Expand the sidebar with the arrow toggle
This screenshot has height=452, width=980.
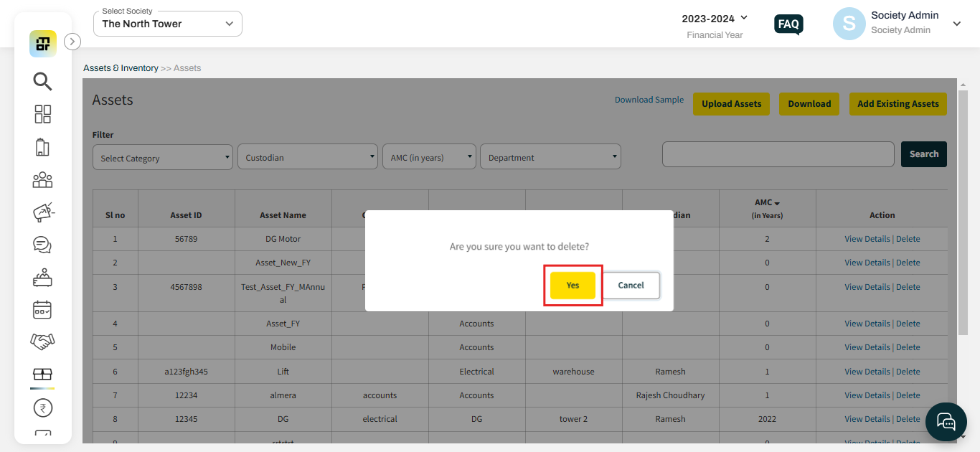pos(72,42)
